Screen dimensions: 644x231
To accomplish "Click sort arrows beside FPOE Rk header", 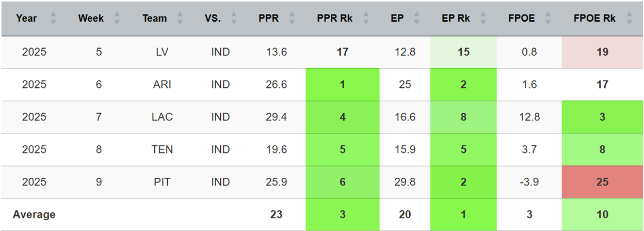I will coord(629,19).
